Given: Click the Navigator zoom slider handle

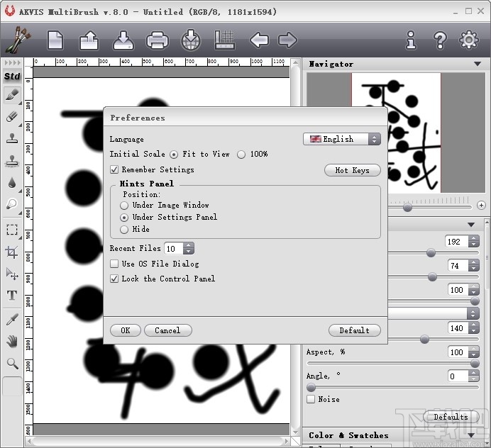Looking at the screenshot, I should 407,207.
